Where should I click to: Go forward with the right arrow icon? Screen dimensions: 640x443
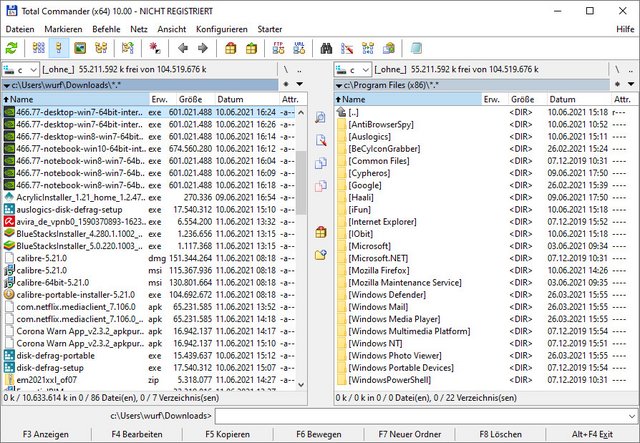pyautogui.click(x=203, y=49)
